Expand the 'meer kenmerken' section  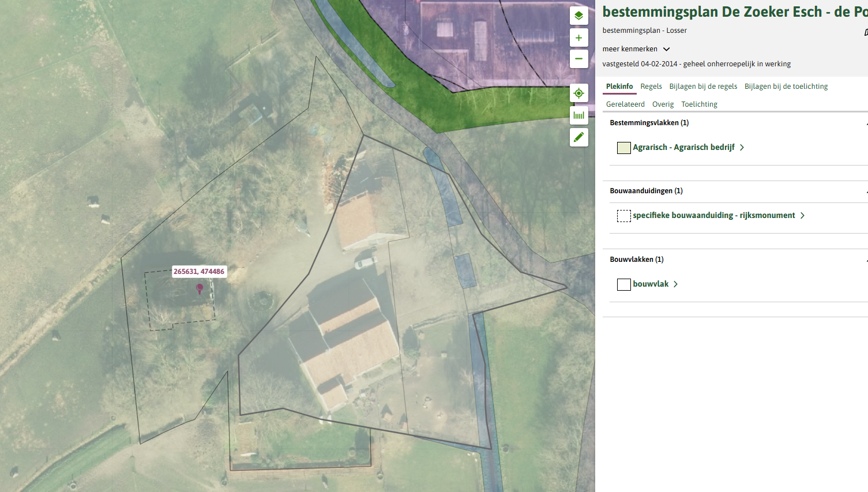click(636, 49)
